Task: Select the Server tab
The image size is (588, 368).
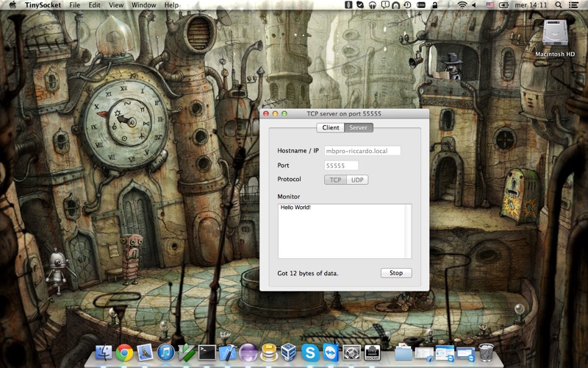Action: pyautogui.click(x=359, y=127)
